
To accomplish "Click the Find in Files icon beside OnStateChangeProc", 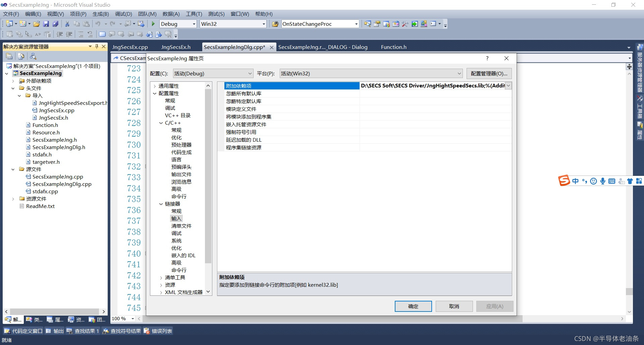I will point(275,24).
